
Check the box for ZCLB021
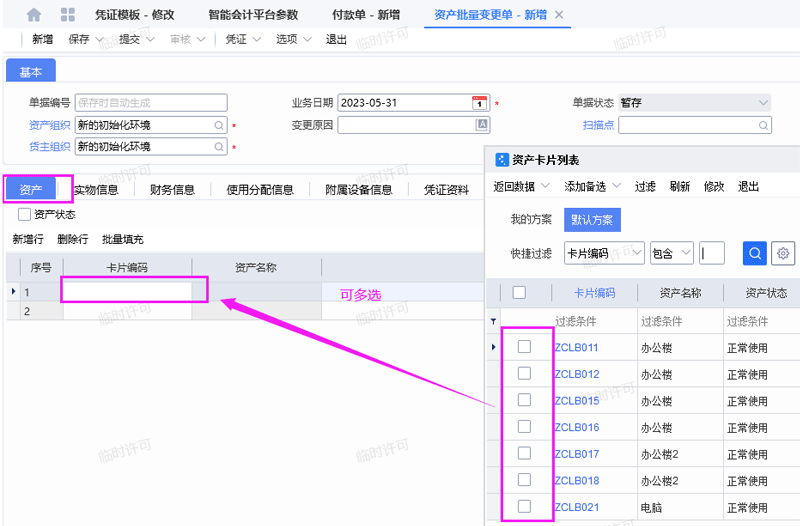tap(524, 506)
